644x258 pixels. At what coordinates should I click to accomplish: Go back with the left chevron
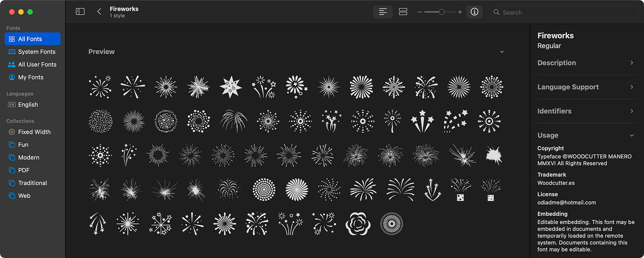[99, 12]
